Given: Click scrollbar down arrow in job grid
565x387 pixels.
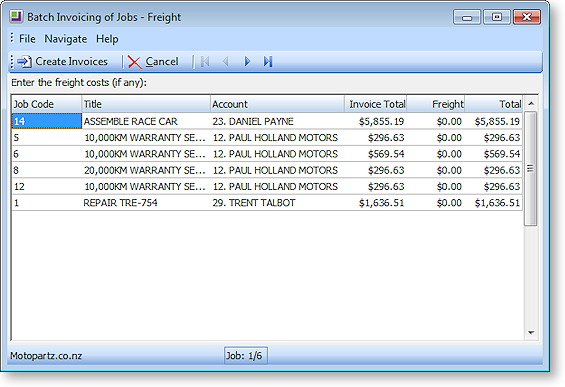Looking at the screenshot, I should [x=531, y=333].
